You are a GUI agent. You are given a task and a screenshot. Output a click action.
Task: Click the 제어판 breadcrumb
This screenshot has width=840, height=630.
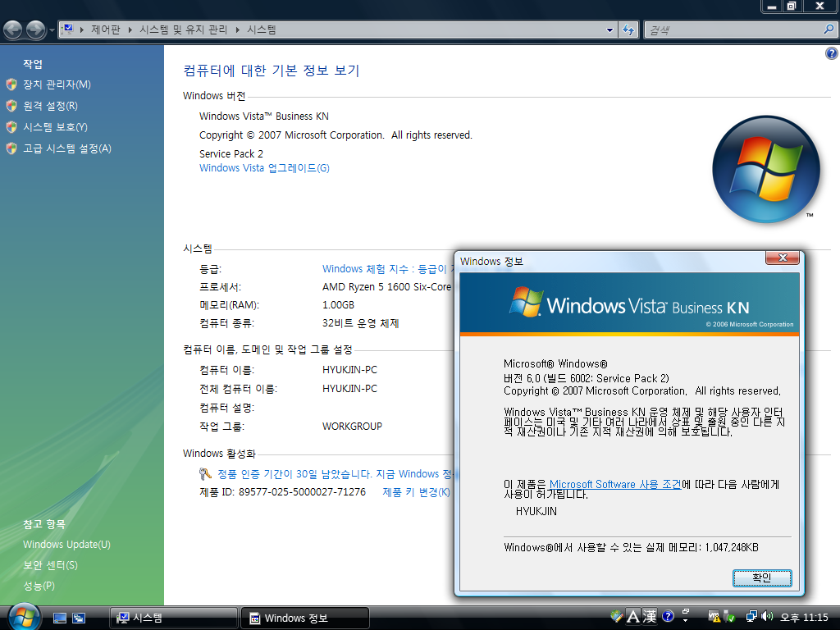coord(106,30)
